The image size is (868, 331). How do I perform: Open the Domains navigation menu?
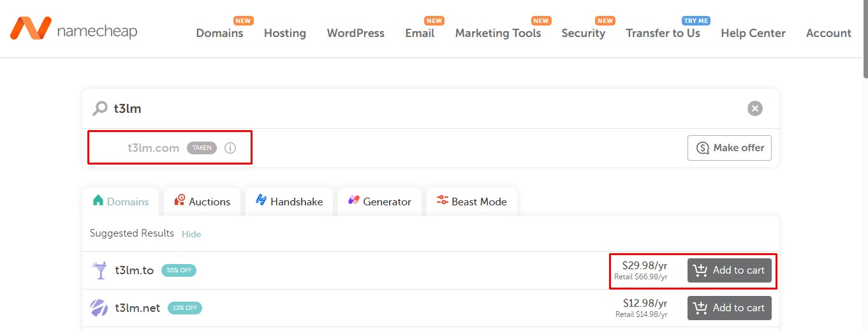pyautogui.click(x=219, y=33)
